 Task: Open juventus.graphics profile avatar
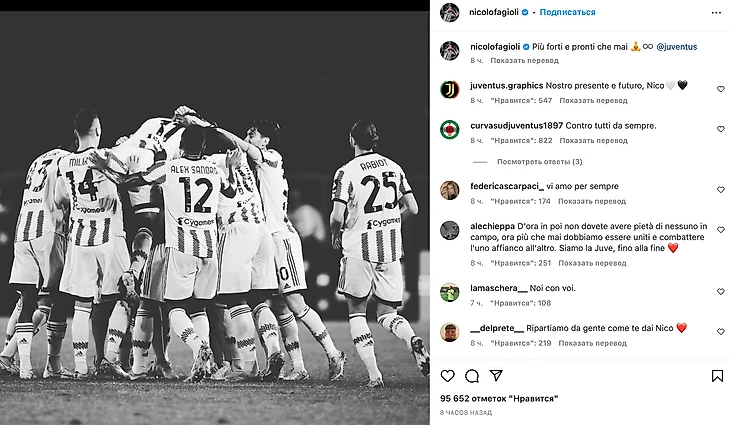click(450, 89)
